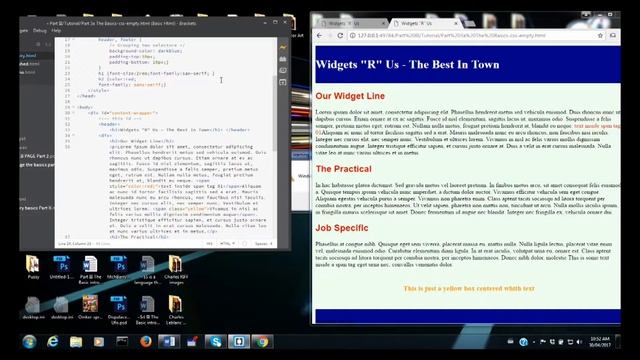Image resolution: width=640 pixels, height=360 pixels.
Task: Open Windows Media Player from taskbar
Action: (x=99, y=341)
